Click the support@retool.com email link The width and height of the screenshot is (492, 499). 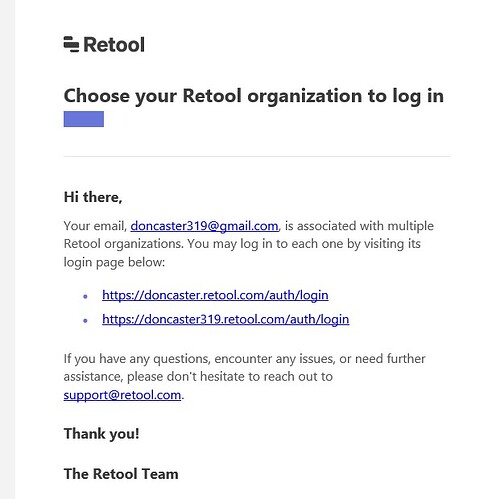click(x=122, y=395)
